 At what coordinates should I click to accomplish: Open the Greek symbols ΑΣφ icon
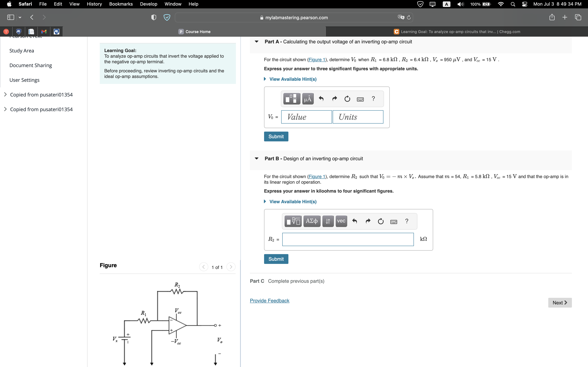(x=312, y=221)
